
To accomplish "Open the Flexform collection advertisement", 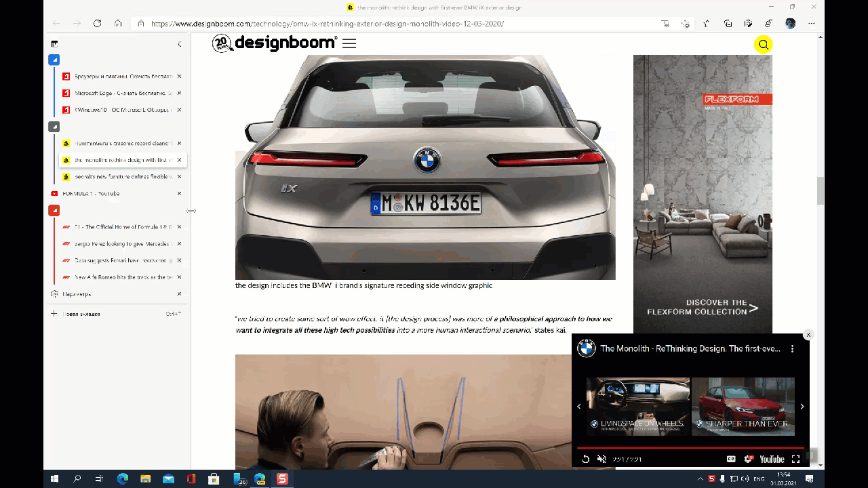I will [x=703, y=195].
